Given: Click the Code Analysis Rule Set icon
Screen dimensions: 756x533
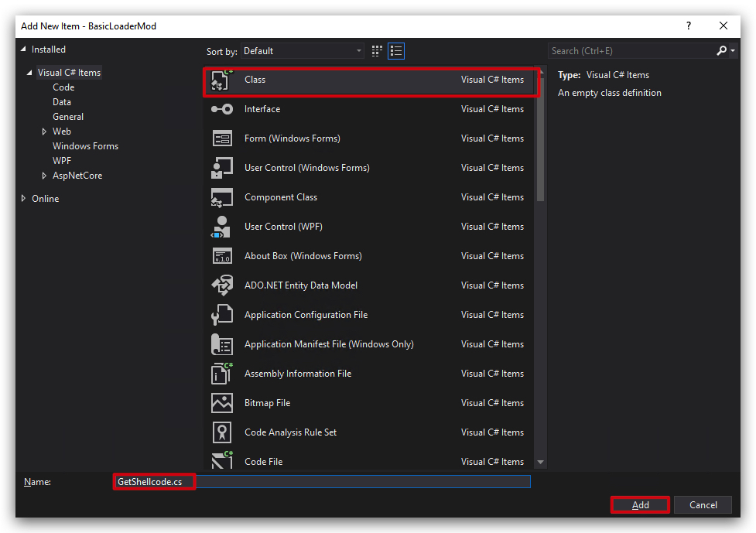Looking at the screenshot, I should pos(222,432).
